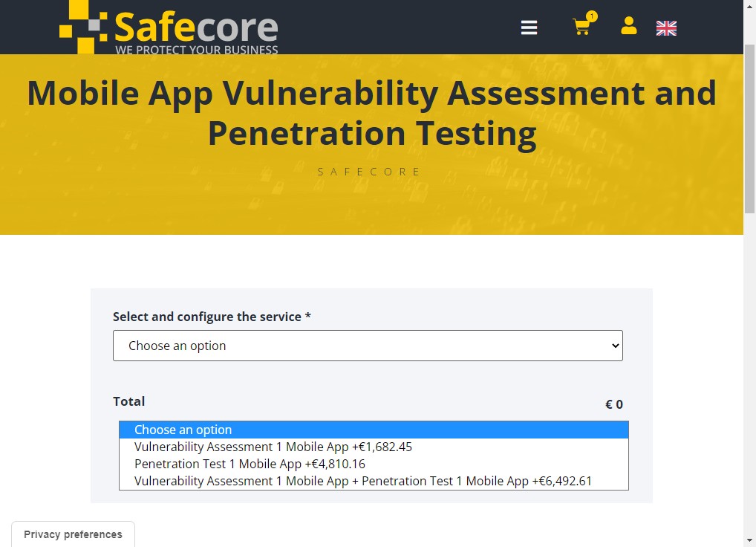Screen dimensions: 756x547
Task: Open Privacy preferences
Action: coord(73,534)
